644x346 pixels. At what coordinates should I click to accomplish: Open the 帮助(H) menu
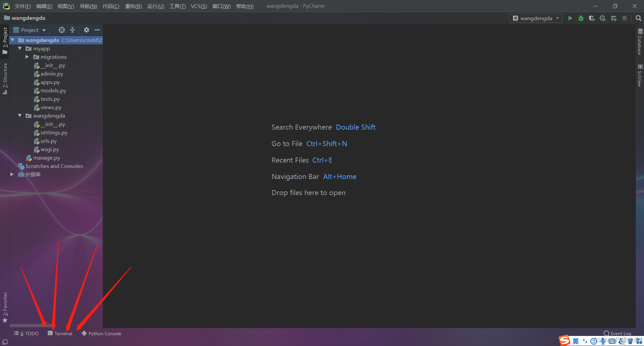pyautogui.click(x=245, y=6)
